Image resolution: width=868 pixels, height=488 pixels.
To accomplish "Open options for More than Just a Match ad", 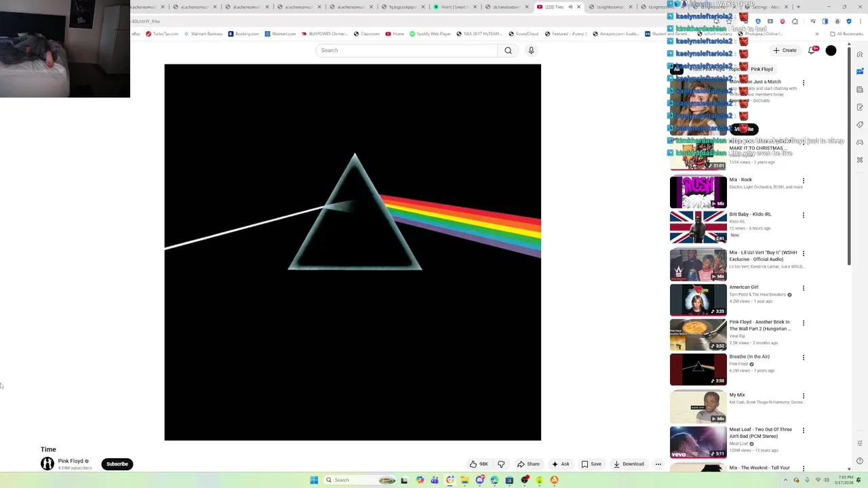I will click(804, 83).
